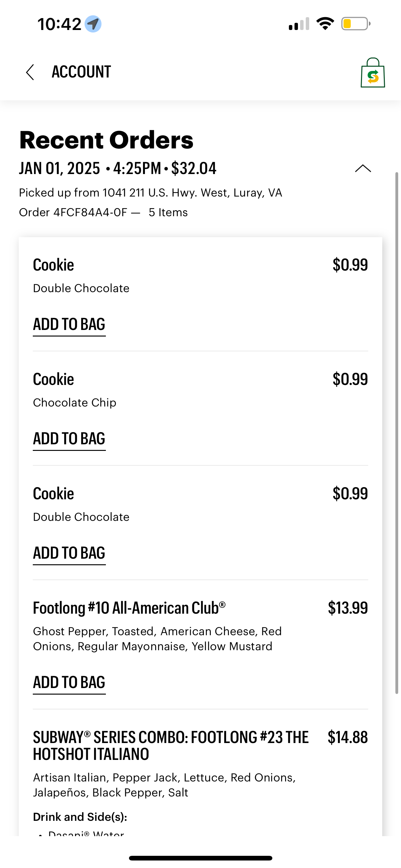Collapse the Jan 01, 2025 order
Image resolution: width=401 pixels, height=868 pixels.
click(363, 168)
